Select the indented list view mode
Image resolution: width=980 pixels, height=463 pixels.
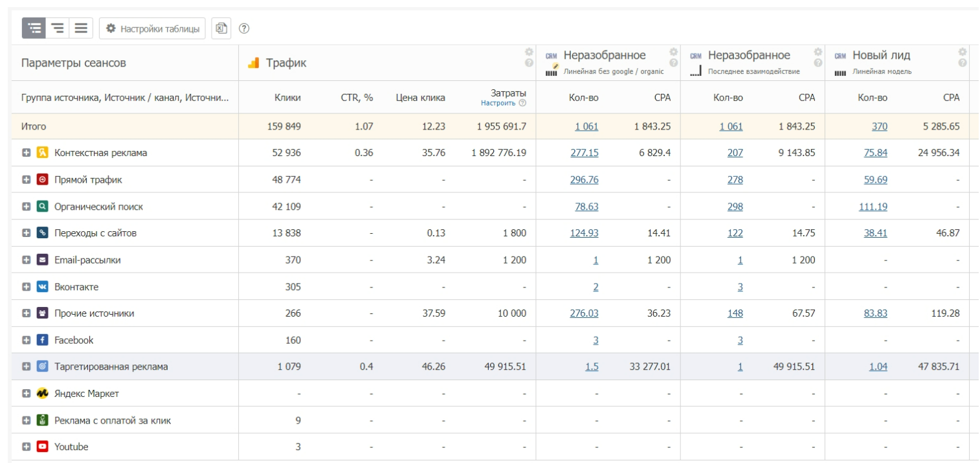point(58,28)
